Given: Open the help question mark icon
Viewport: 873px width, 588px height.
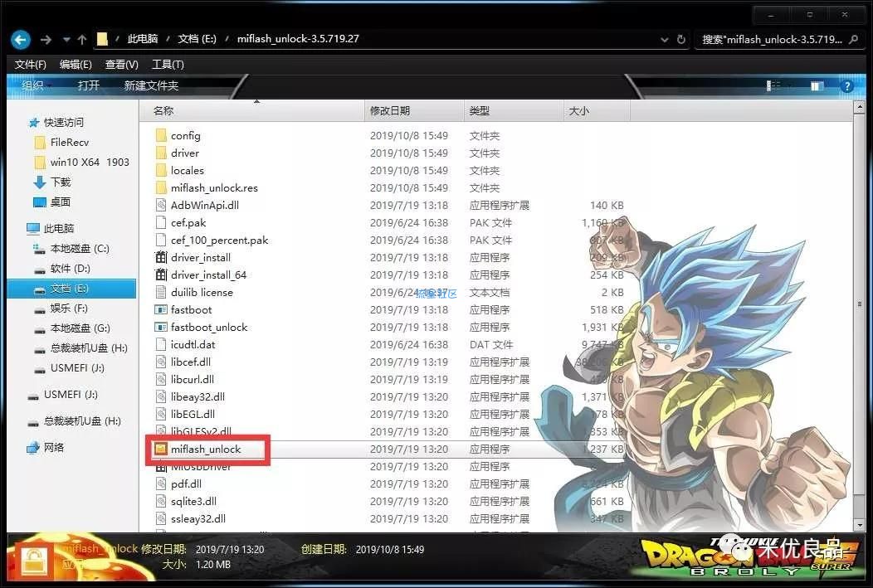Looking at the screenshot, I should coord(846,86).
